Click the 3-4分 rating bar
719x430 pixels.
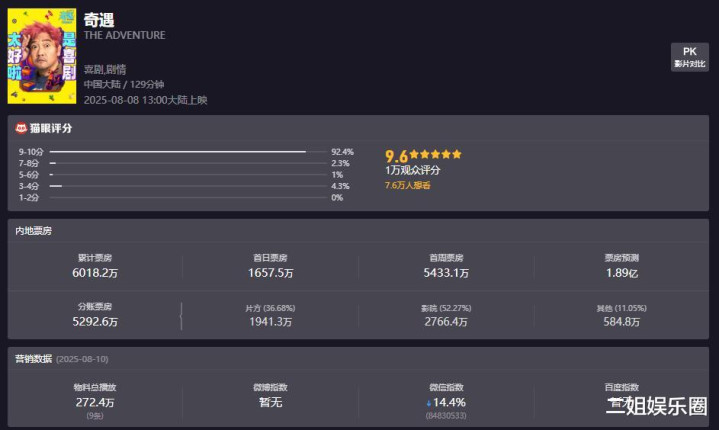pos(188,186)
